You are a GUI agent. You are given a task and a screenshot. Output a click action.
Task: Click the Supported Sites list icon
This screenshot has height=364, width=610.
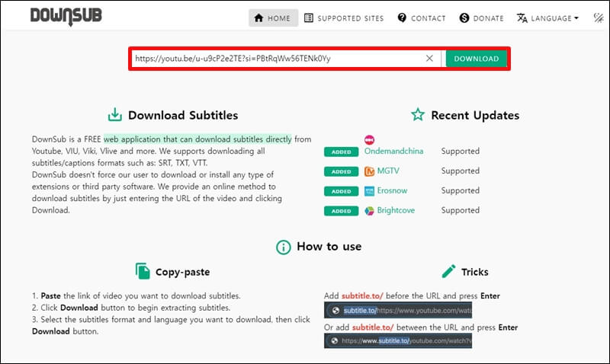click(x=309, y=18)
